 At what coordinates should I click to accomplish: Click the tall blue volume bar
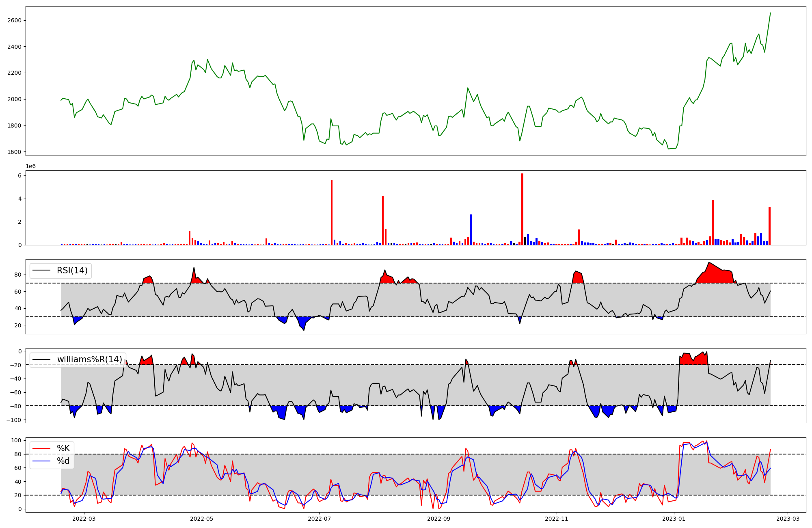tap(471, 229)
